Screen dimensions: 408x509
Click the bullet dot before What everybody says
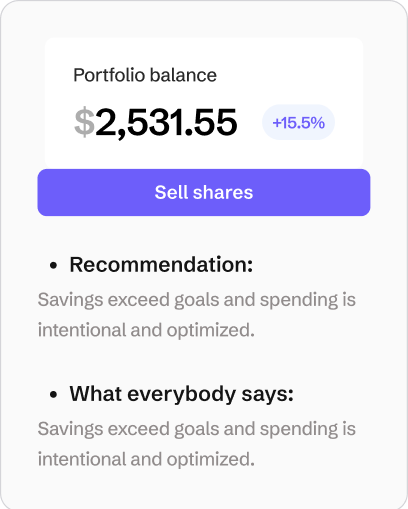click(53, 395)
